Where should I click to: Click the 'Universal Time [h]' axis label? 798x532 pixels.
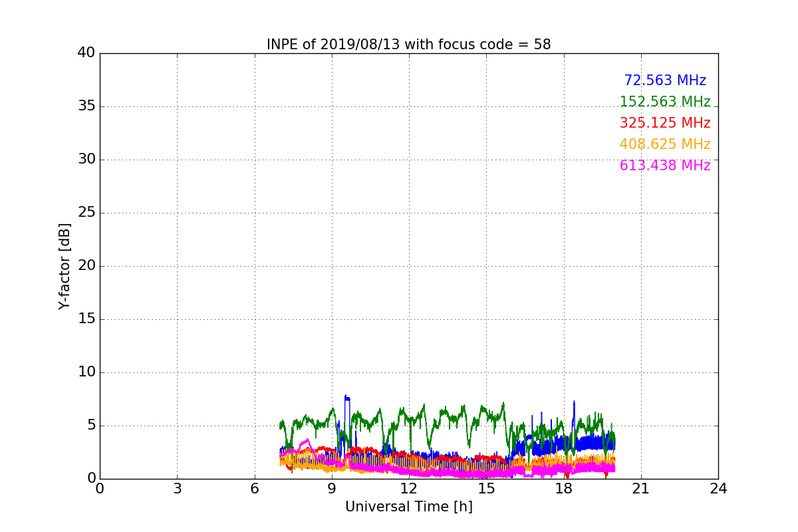[x=409, y=507]
